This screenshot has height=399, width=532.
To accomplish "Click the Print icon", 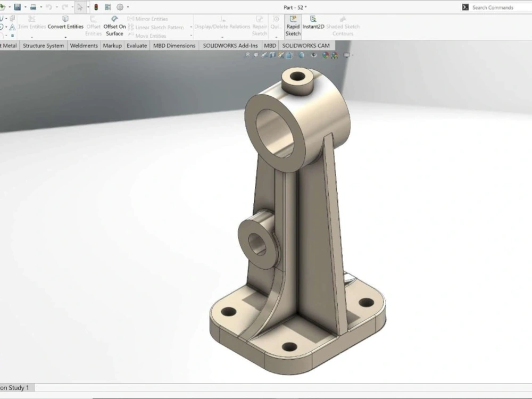I will pyautogui.click(x=33, y=7).
